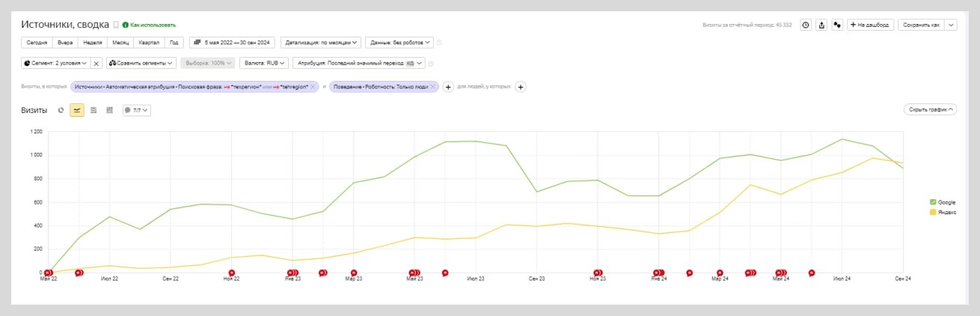Open the 'Валюта: RUB' dropdown
Screen dimensions: 980x316
[x=266, y=64]
